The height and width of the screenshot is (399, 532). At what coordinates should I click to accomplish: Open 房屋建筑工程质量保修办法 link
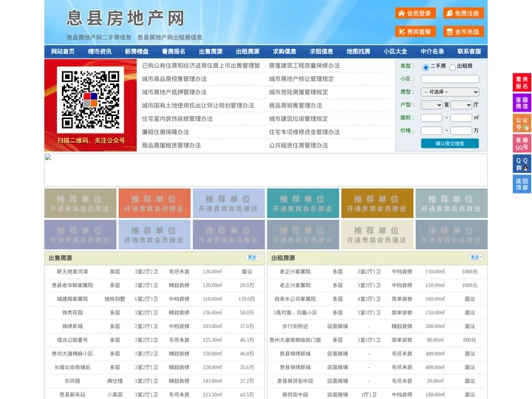pos(304,66)
